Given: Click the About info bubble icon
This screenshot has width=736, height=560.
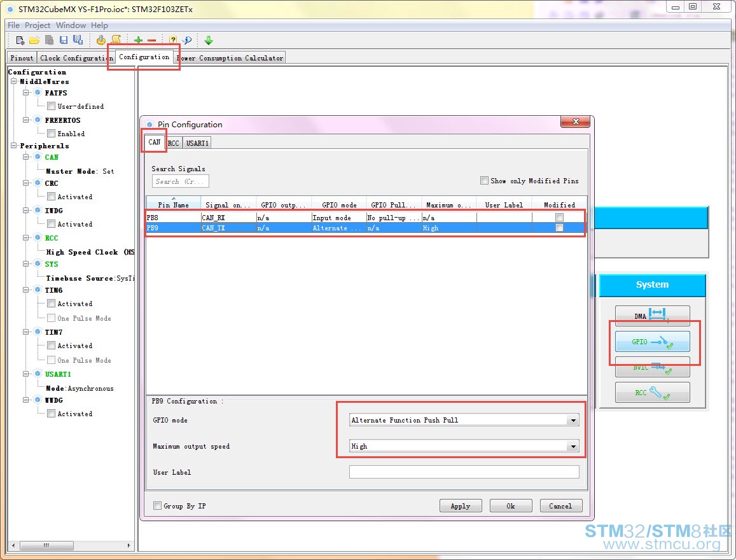Looking at the screenshot, I should point(187,40).
